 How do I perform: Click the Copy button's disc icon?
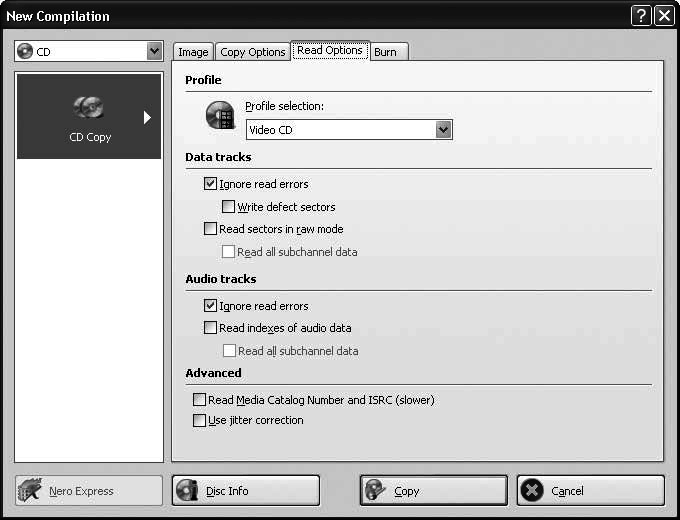pos(376,490)
